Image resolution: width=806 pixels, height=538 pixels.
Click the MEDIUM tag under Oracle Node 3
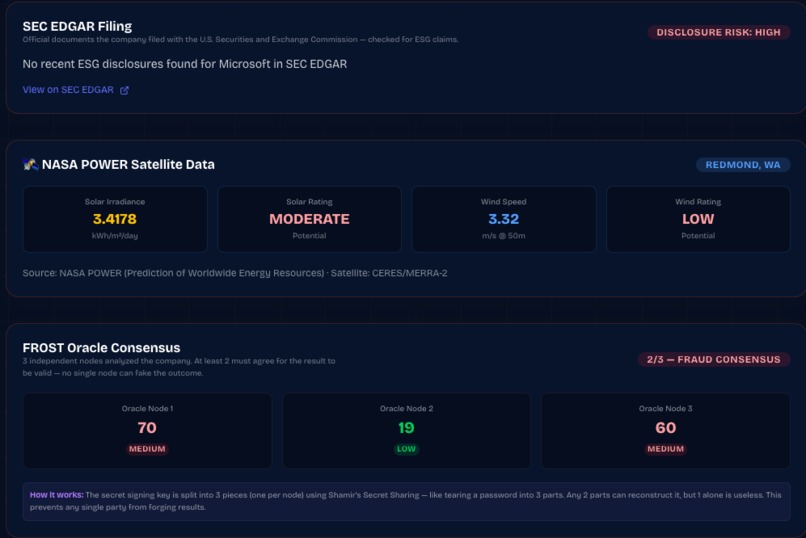pos(666,449)
